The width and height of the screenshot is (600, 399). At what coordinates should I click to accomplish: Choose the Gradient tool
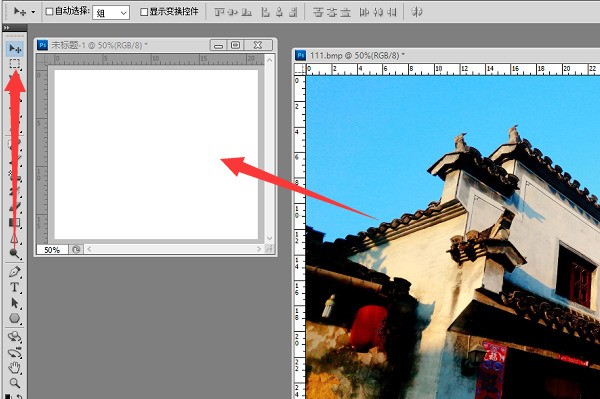pos(15,223)
